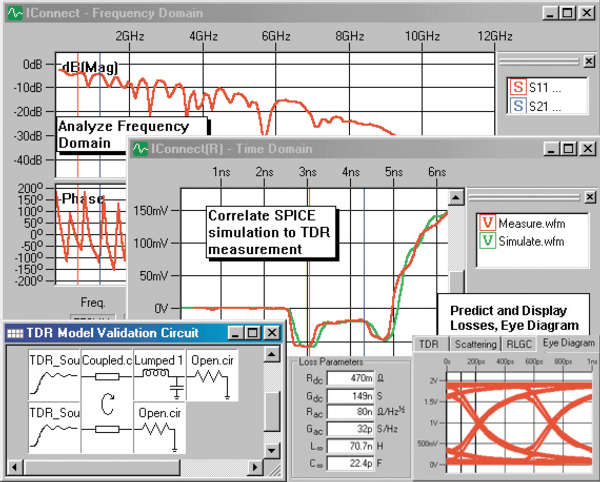Screen dimensions: 600x482
Task: Click the 'Correlate SPICE simulation' annotation label
Action: pos(271,233)
